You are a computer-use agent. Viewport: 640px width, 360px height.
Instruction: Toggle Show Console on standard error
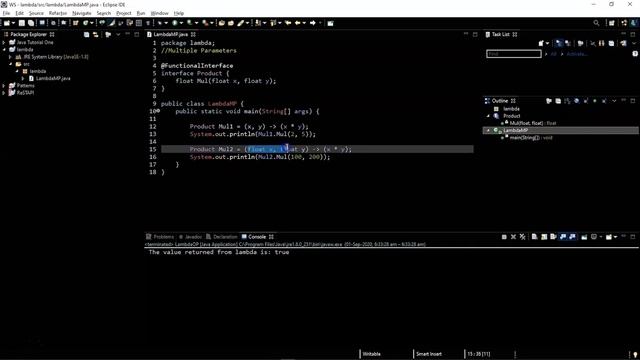click(572, 237)
